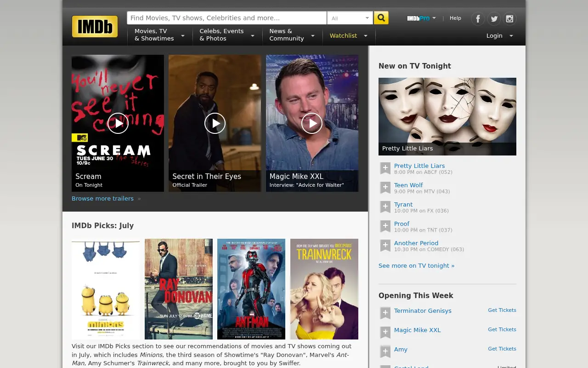Image resolution: width=588 pixels, height=368 pixels.
Task: Add Tyrant to Watchlist
Action: coord(385,207)
